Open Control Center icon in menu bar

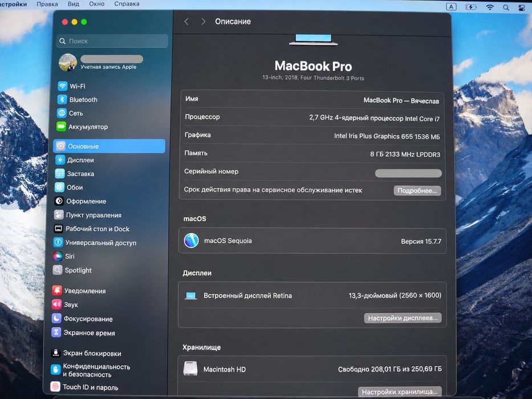tap(522, 8)
